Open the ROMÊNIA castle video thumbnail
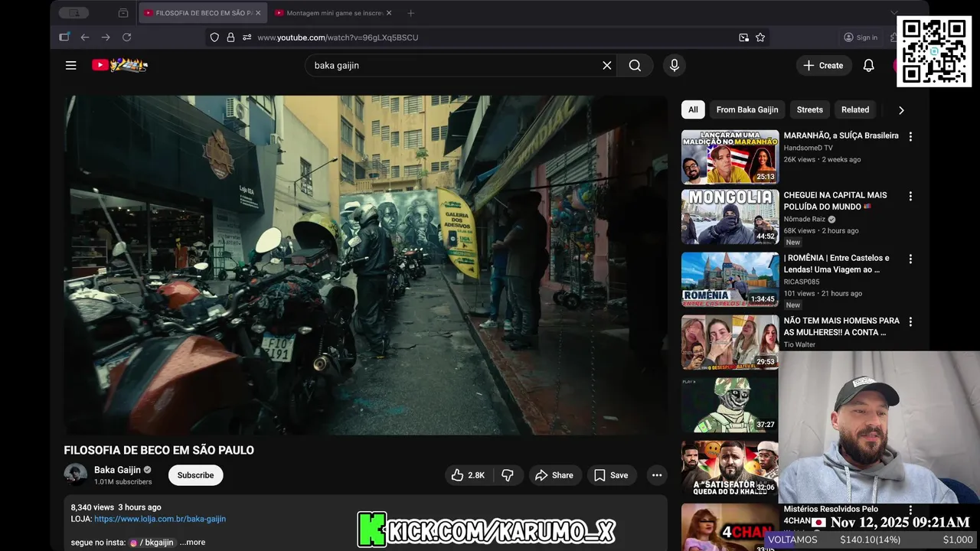The image size is (980, 551). (x=730, y=279)
